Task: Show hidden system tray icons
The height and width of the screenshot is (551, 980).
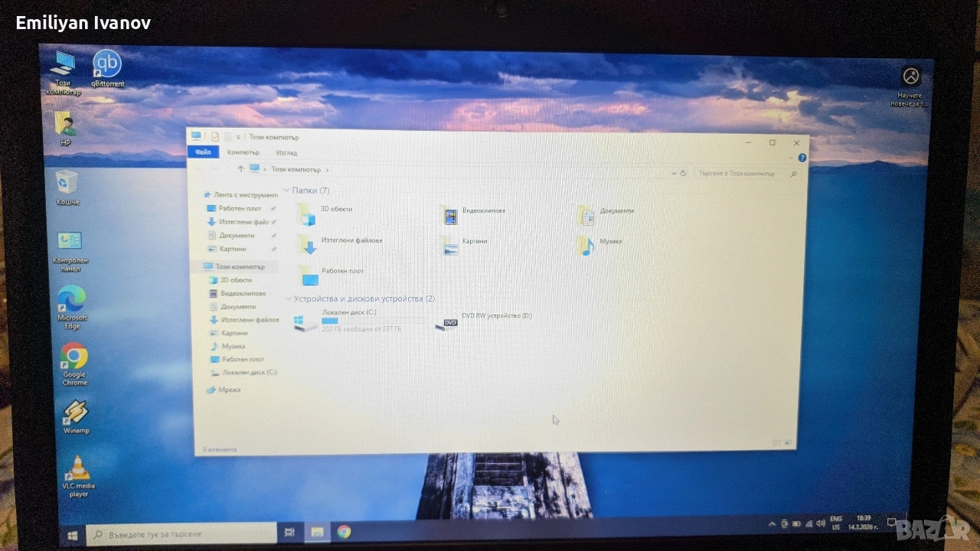Action: tap(772, 524)
